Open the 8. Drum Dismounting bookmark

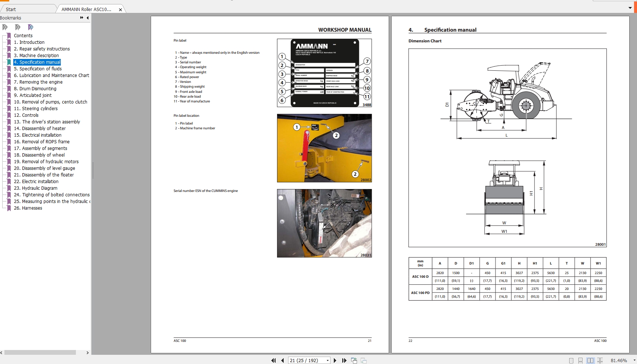[x=35, y=89]
